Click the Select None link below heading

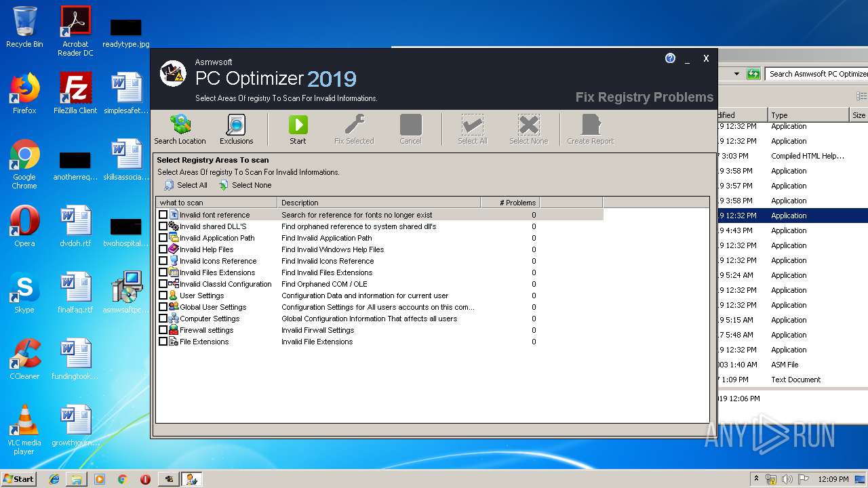[x=245, y=185]
